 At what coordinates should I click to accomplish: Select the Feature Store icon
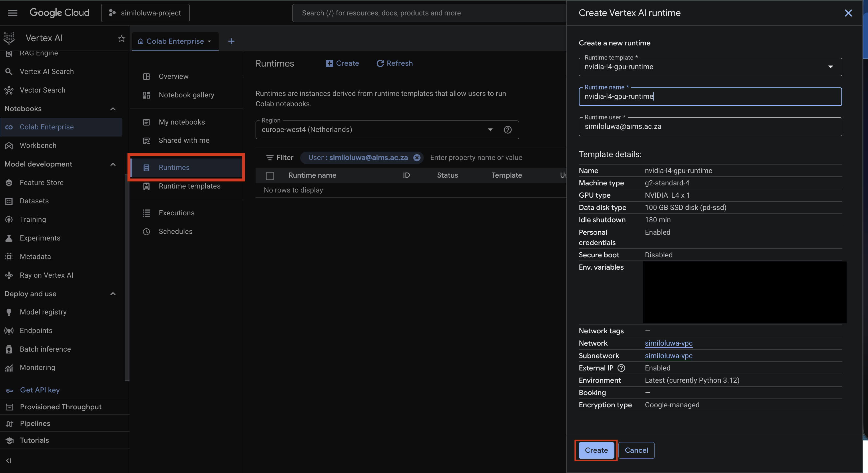click(9, 183)
